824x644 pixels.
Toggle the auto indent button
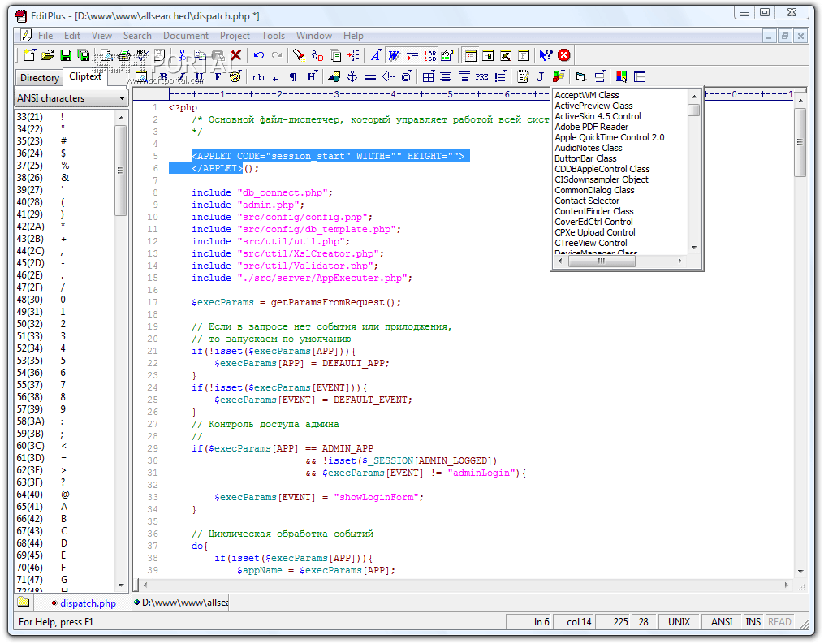tap(412, 55)
